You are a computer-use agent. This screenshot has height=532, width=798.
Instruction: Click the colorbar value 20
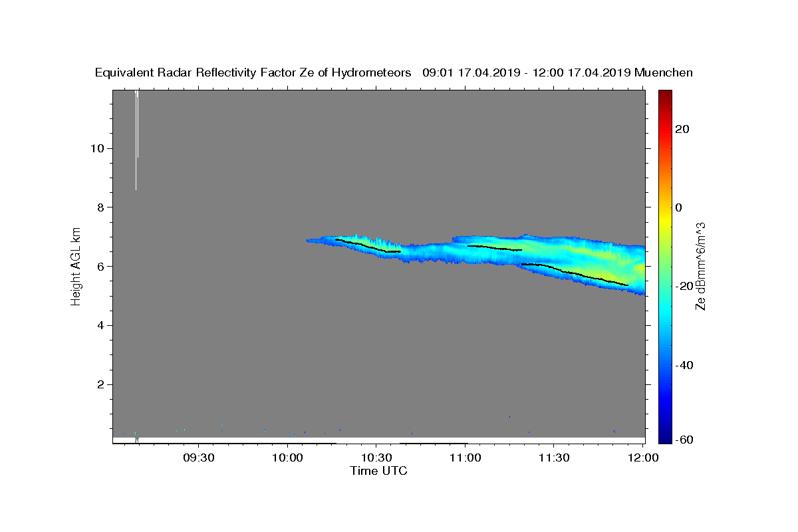click(682, 129)
